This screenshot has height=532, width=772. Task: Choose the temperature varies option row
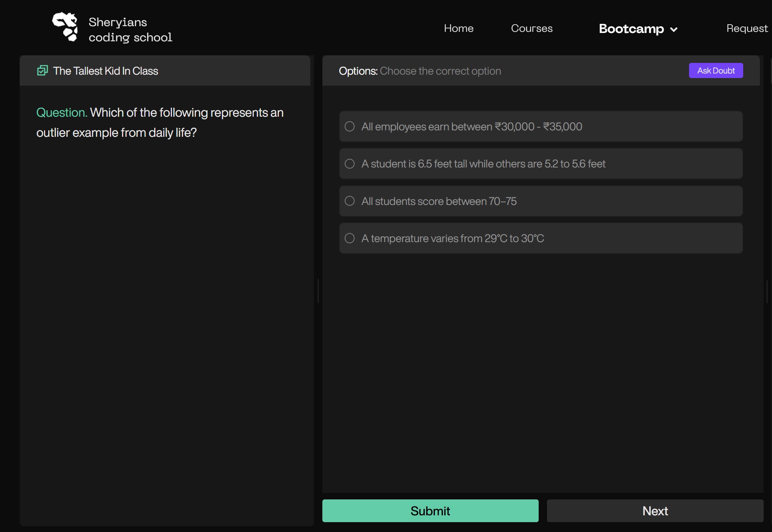[x=541, y=238]
